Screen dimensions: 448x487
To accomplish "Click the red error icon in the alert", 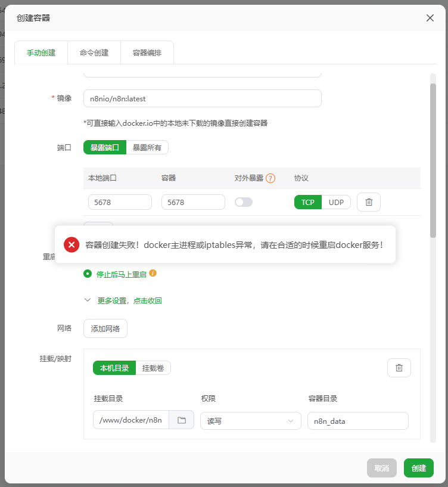I will (71, 244).
